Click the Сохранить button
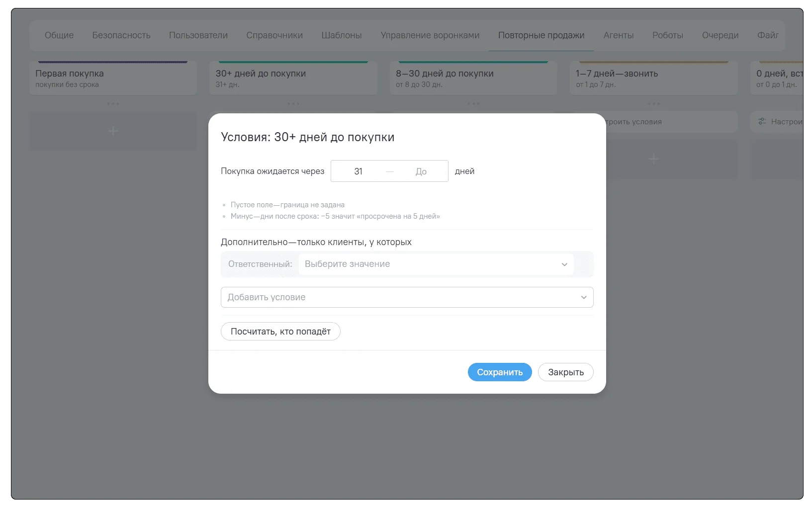 click(499, 372)
